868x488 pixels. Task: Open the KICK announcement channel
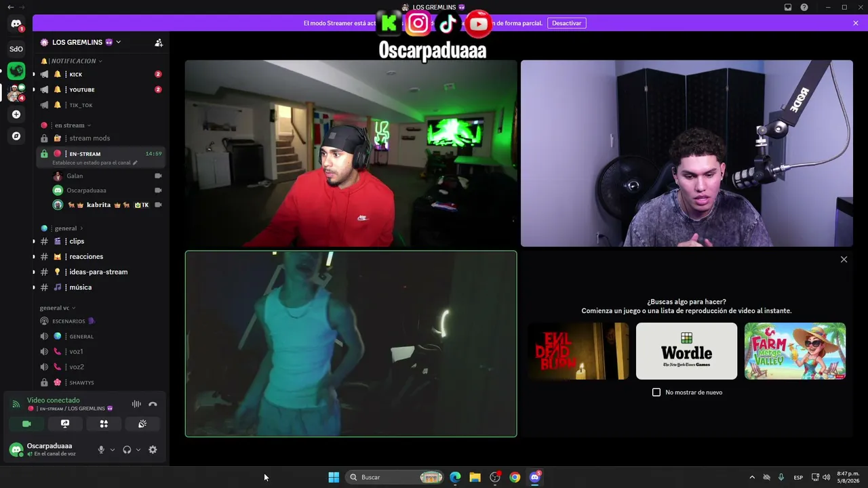(101, 75)
